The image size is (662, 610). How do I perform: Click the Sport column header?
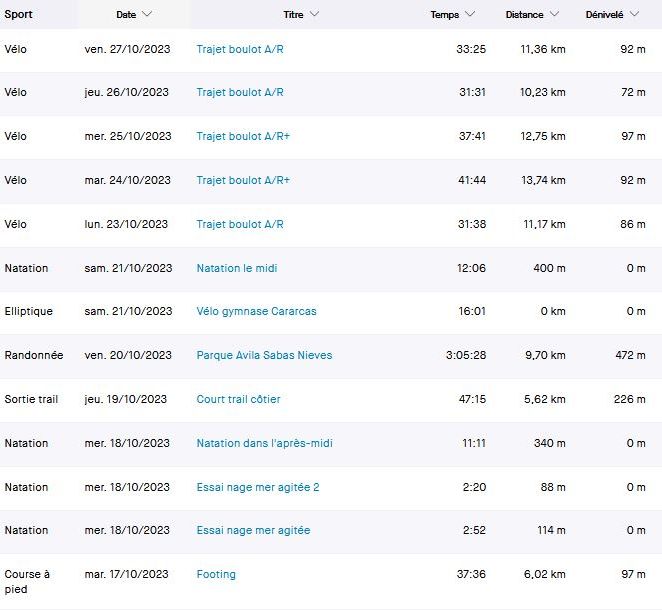[x=18, y=15]
